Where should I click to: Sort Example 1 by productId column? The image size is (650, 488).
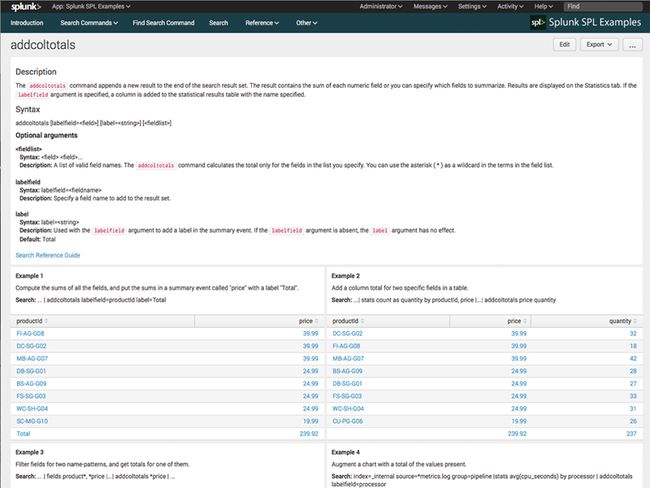[32, 321]
